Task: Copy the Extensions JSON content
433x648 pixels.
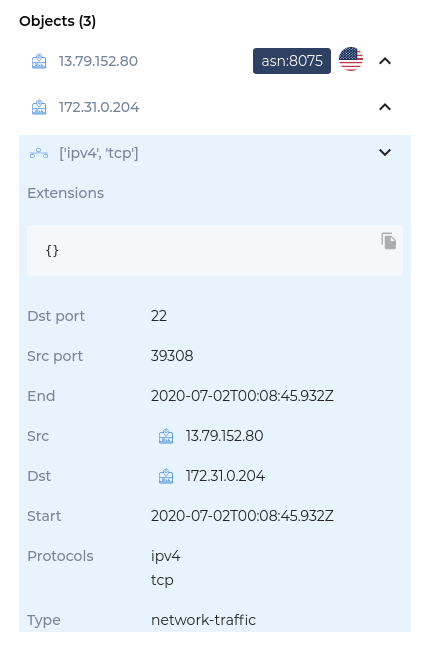Action: (x=388, y=241)
